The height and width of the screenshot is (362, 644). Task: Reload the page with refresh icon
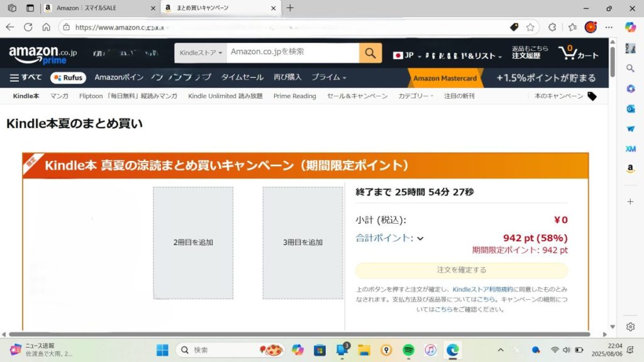[x=28, y=27]
